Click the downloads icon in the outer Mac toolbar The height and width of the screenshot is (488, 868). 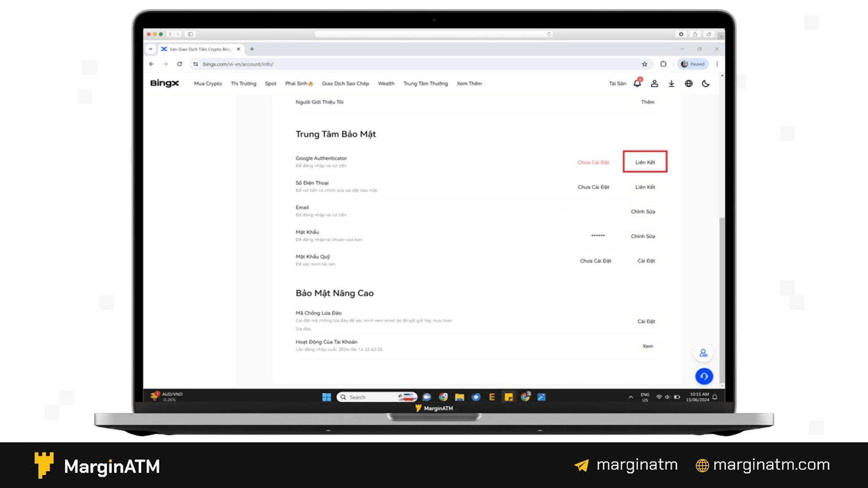681,34
